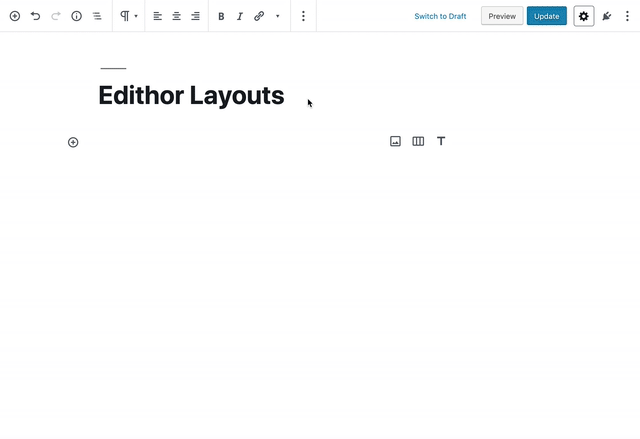
Task: Insert a link with the chain icon
Action: click(x=259, y=16)
